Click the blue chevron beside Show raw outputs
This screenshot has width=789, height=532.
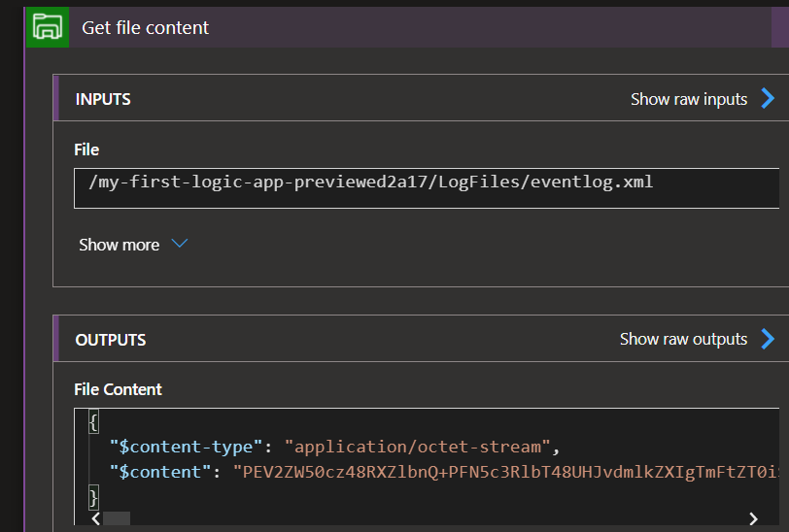coord(768,339)
